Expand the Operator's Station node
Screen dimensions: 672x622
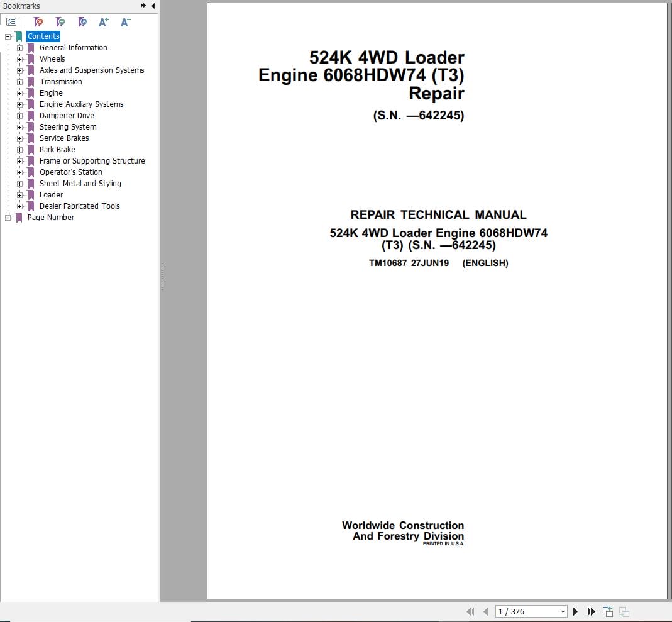(19, 173)
